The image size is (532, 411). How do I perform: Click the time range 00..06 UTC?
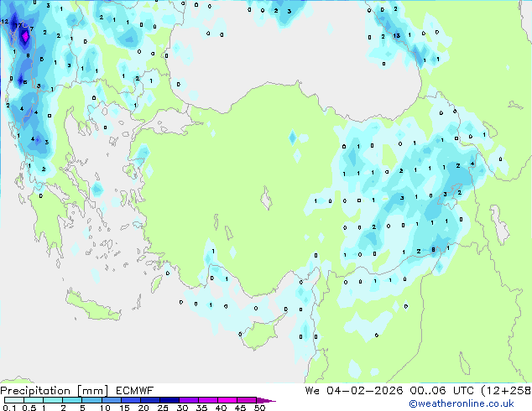click(x=441, y=391)
